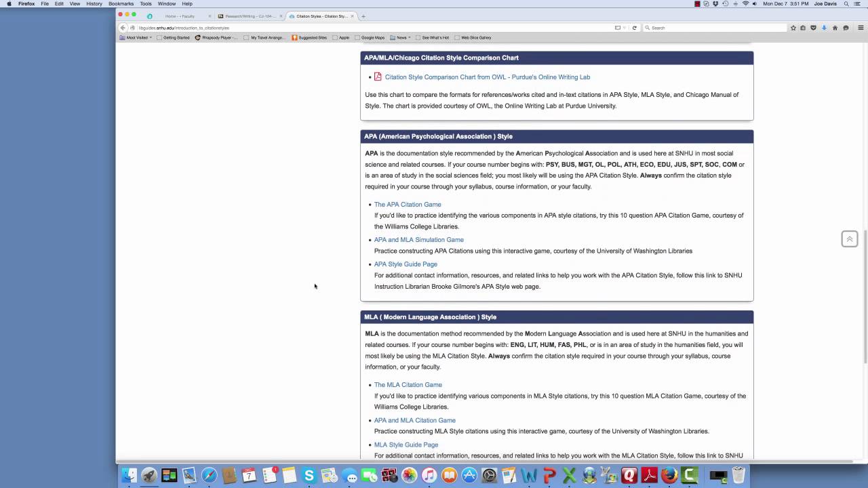Open APA and MLA Simulation Game link
This screenshot has height=488, width=868.
(419, 240)
